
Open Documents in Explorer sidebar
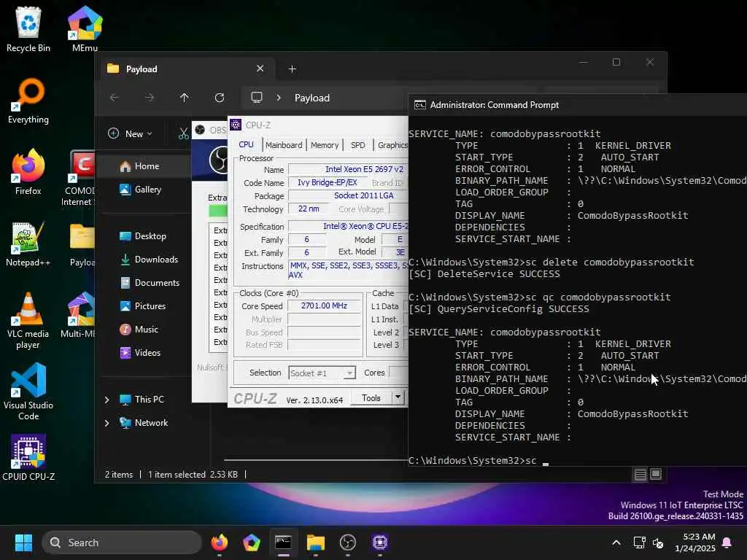click(144, 283)
